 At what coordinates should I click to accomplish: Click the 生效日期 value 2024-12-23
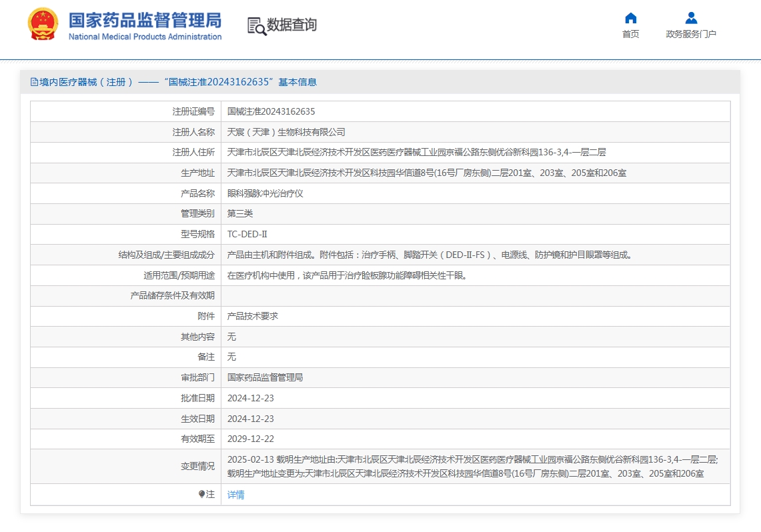coord(250,419)
